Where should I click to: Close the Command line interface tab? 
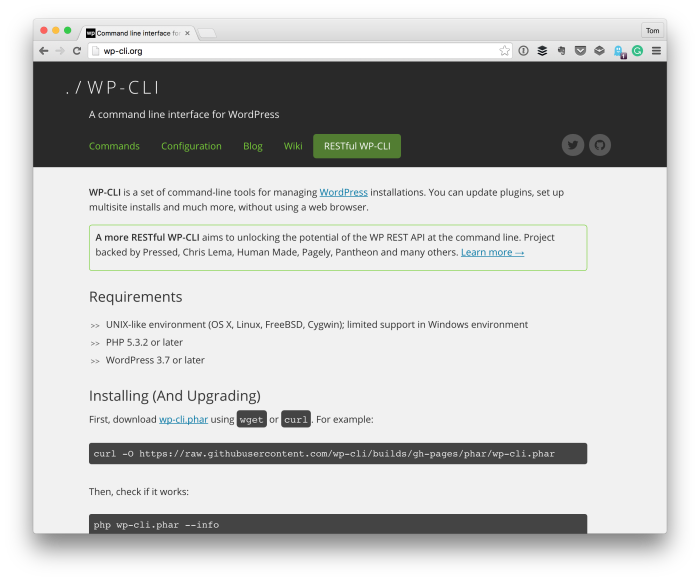click(188, 33)
